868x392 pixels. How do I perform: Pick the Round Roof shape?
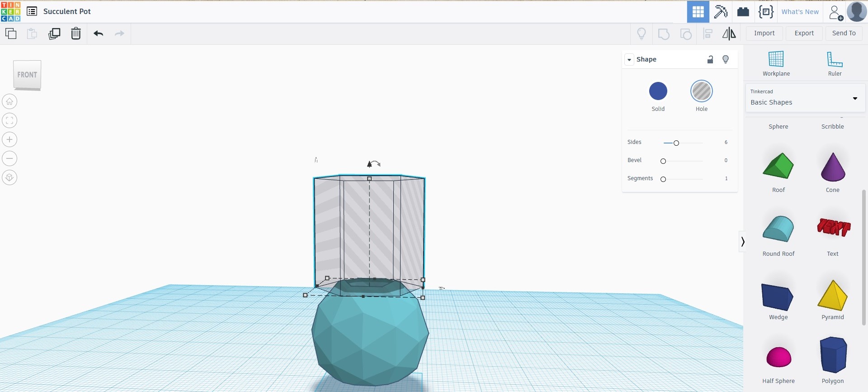[778, 229]
